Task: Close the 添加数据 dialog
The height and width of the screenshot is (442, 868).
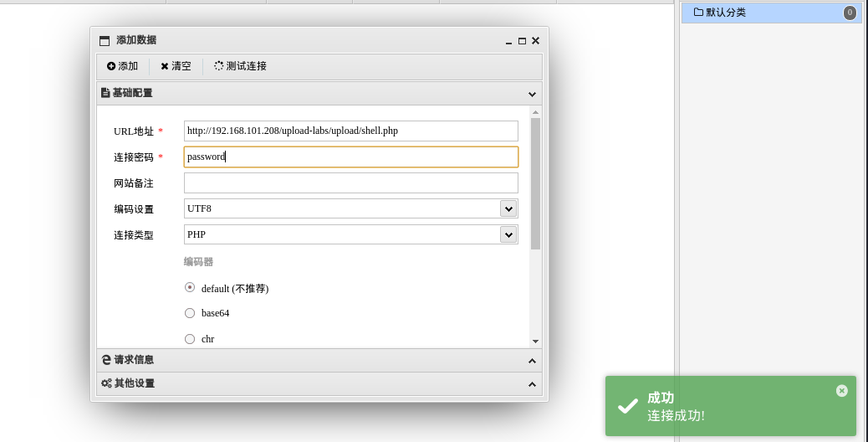Action: click(x=535, y=40)
